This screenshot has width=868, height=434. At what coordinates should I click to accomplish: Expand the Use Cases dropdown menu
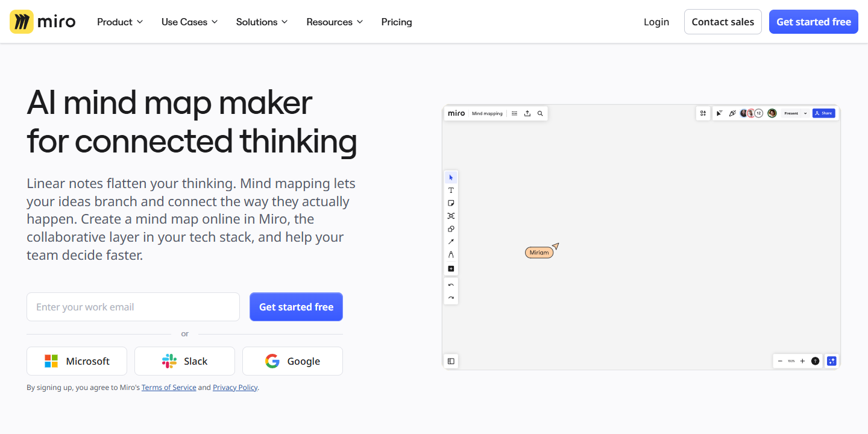190,22
